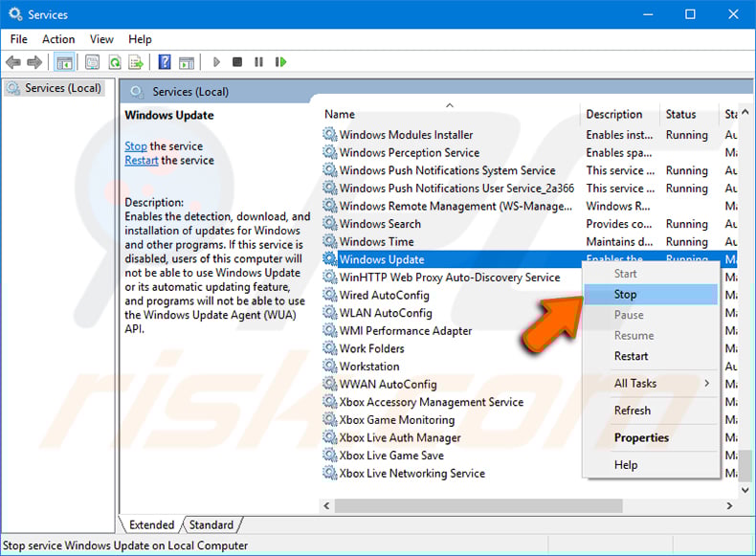Click the Refresh toolbar icon
The image size is (756, 556).
click(x=115, y=62)
